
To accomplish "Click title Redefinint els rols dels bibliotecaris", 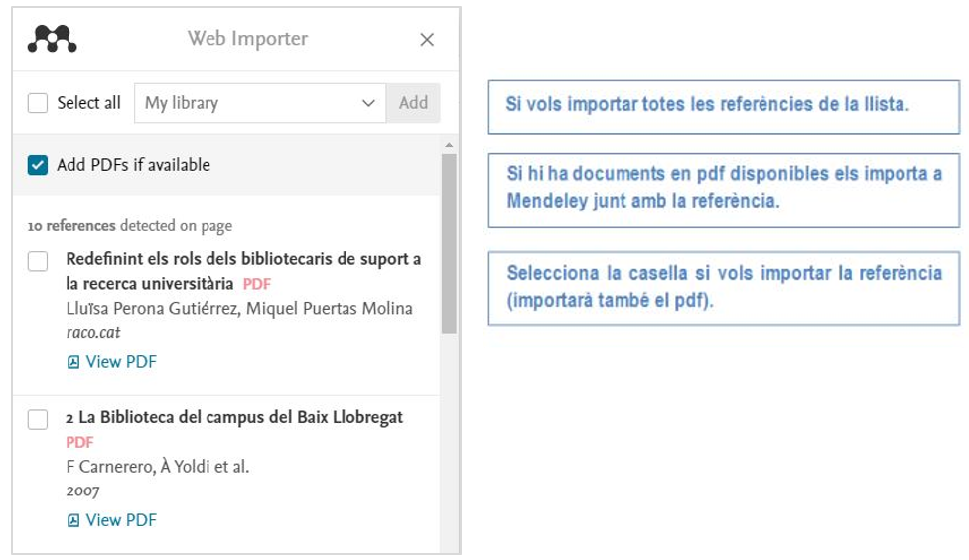I will point(243,271).
